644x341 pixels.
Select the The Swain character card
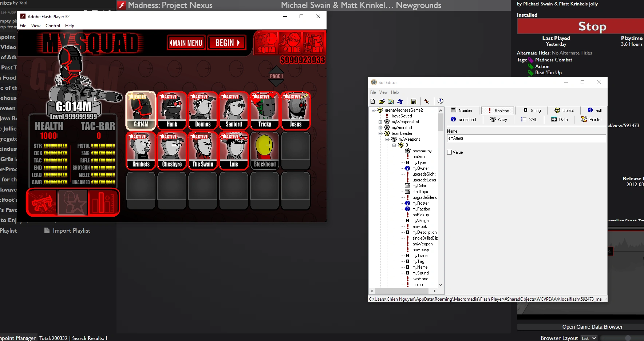click(x=203, y=151)
